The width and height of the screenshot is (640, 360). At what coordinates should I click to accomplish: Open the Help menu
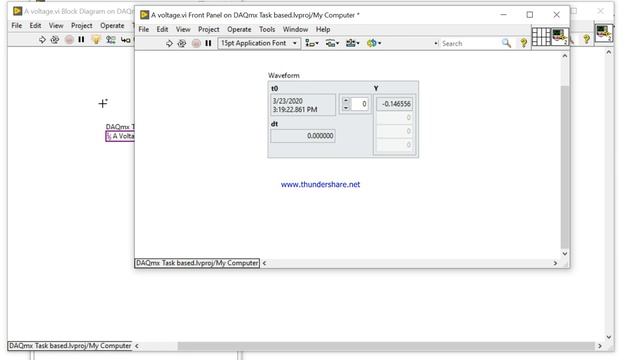(323, 29)
